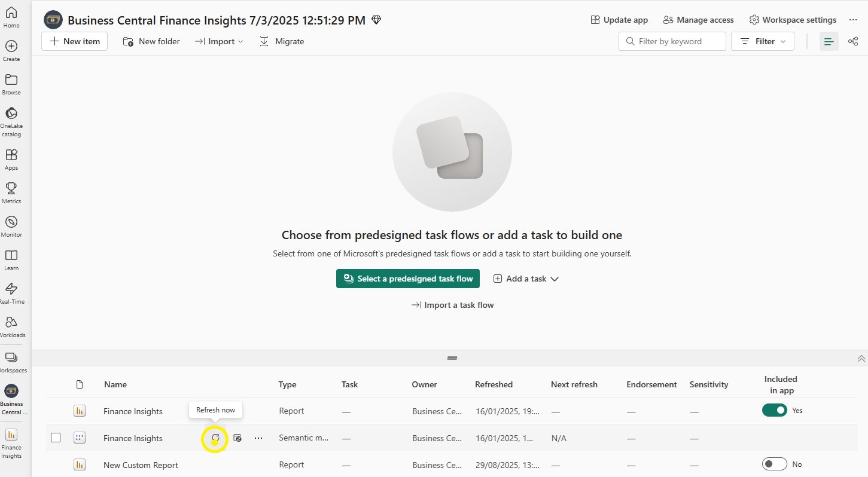
Task: Click the New Custom Report row icon
Action: click(80, 464)
